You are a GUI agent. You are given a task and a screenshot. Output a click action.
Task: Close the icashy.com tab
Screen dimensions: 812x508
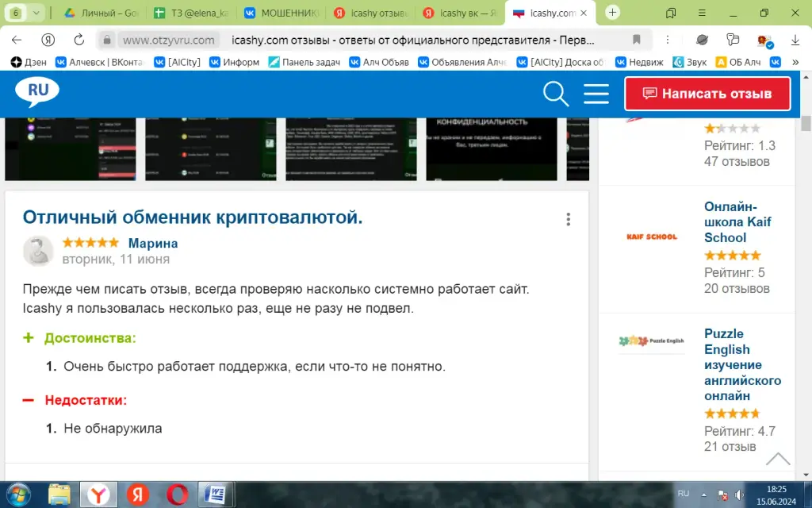pos(584,13)
